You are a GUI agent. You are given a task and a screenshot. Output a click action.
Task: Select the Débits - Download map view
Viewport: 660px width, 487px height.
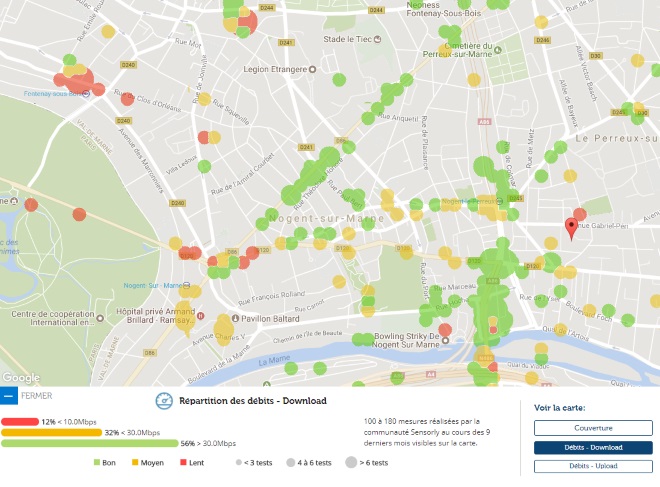pyautogui.click(x=585, y=447)
